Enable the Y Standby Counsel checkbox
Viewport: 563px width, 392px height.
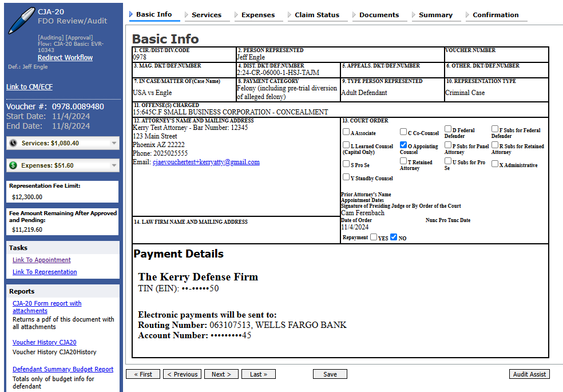coord(346,177)
